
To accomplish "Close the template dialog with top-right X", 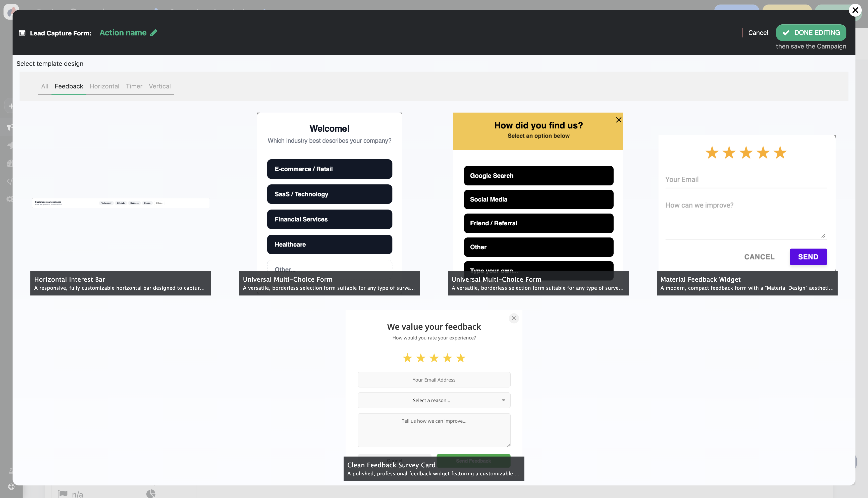I will [x=855, y=10].
